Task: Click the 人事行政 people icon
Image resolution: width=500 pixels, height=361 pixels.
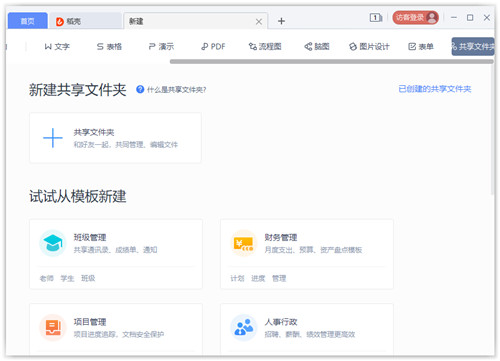Action: [244, 327]
